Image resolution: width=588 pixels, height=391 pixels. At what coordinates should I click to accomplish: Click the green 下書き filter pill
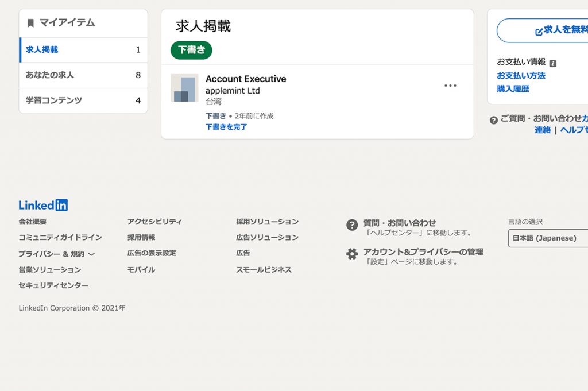point(191,50)
